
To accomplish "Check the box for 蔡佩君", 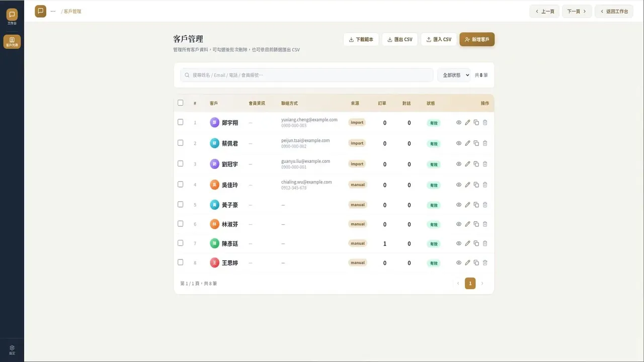I will 181,143.
